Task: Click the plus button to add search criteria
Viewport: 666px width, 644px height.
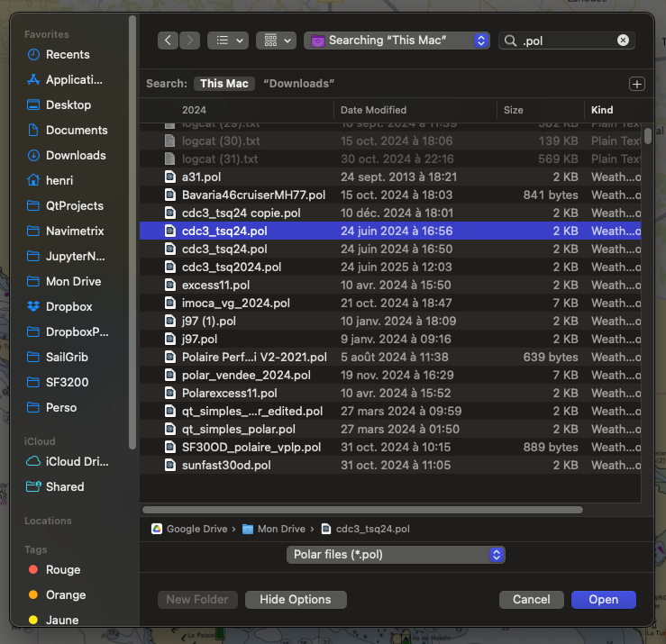Action: coord(637,84)
